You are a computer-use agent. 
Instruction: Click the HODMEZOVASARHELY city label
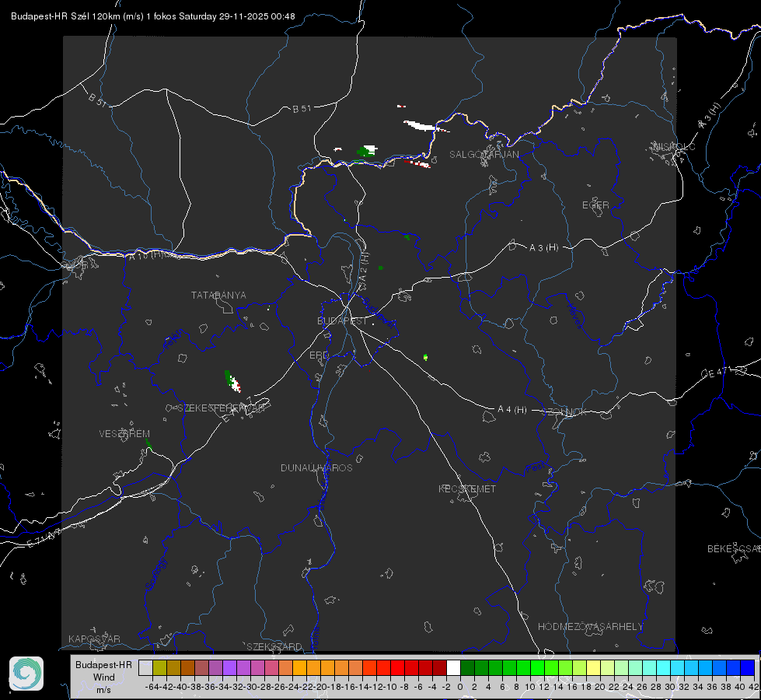coord(591,627)
